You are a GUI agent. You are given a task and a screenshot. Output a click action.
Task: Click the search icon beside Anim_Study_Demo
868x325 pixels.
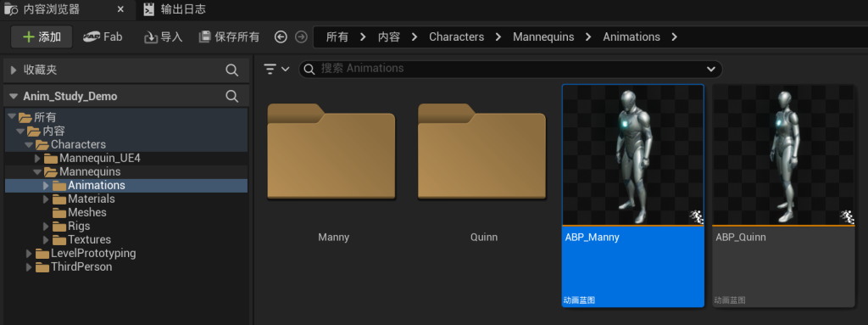click(232, 96)
